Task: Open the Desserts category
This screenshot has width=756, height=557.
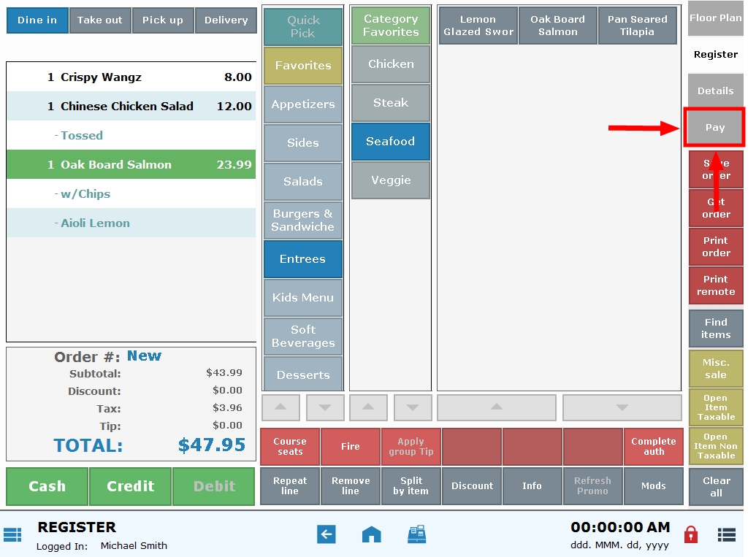Action: point(303,374)
